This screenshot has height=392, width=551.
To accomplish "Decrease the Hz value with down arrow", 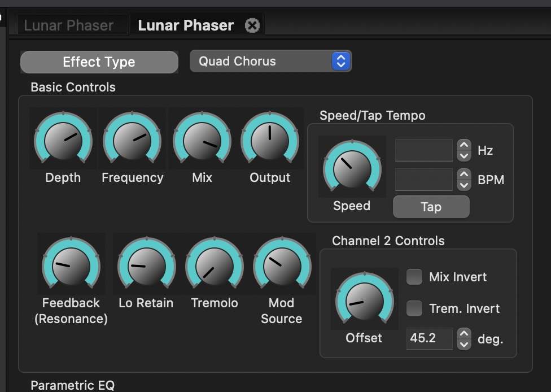I will [x=464, y=156].
